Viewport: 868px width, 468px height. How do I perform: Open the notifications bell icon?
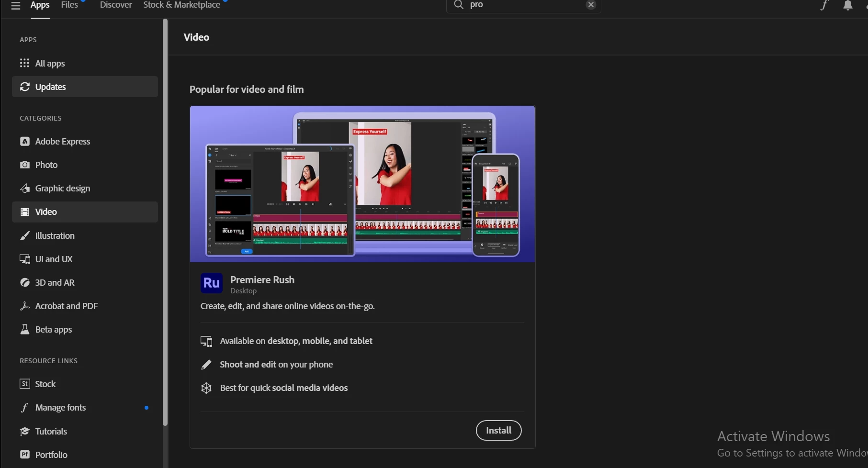coord(848,5)
